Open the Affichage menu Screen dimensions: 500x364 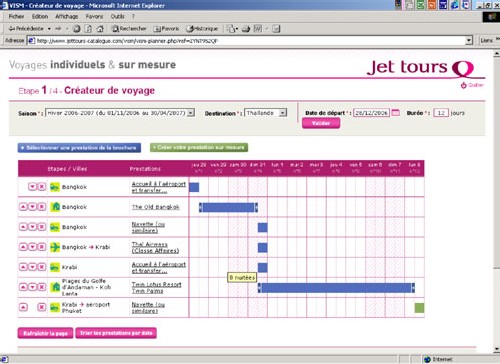67,16
